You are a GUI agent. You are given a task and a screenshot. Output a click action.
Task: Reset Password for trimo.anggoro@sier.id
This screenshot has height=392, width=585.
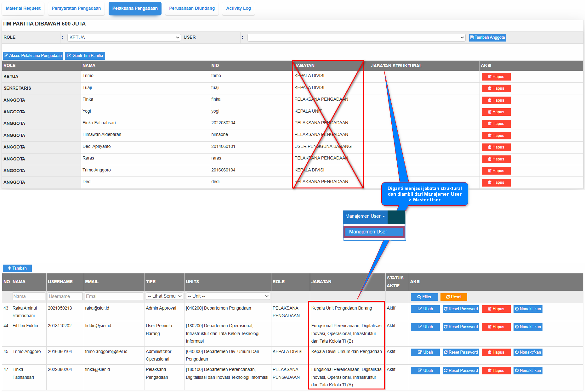(461, 352)
